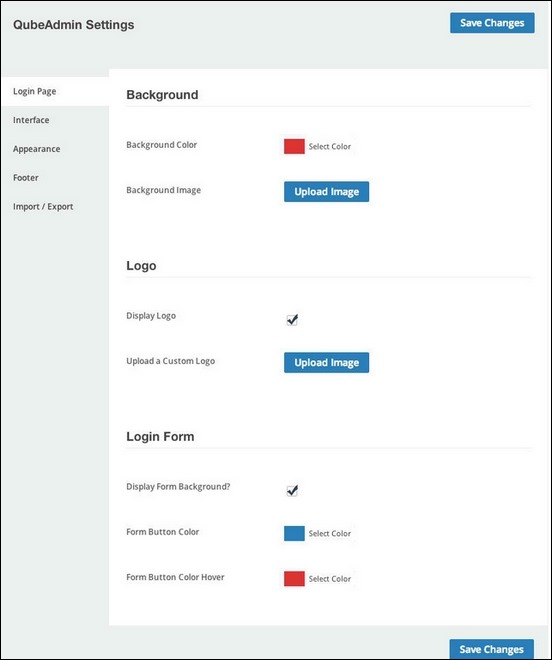Click the top Save Changes button
The width and height of the screenshot is (552, 660).
pyautogui.click(x=492, y=23)
